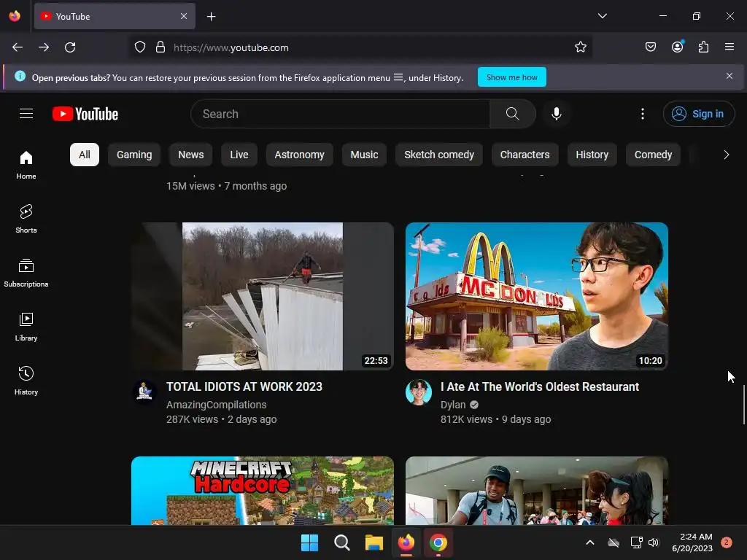This screenshot has height=560, width=747.
Task: Play the thumbnail with man in black cap
Action: (x=537, y=491)
